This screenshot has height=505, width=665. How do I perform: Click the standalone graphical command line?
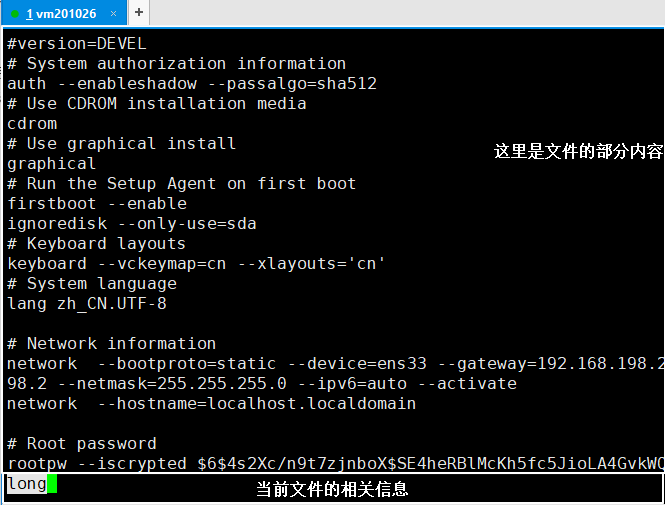(x=51, y=164)
